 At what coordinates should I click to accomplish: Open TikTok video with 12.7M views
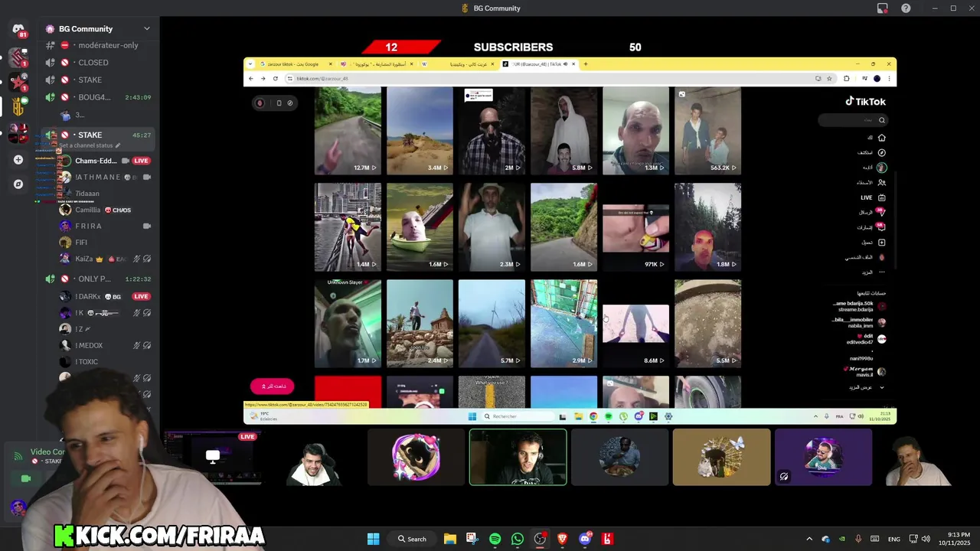click(x=348, y=131)
